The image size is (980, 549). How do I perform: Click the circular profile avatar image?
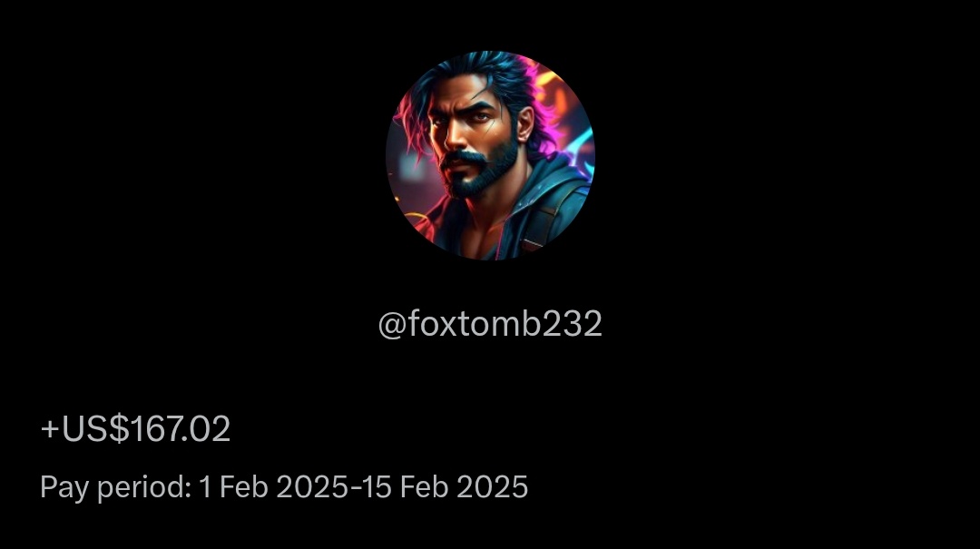point(490,155)
